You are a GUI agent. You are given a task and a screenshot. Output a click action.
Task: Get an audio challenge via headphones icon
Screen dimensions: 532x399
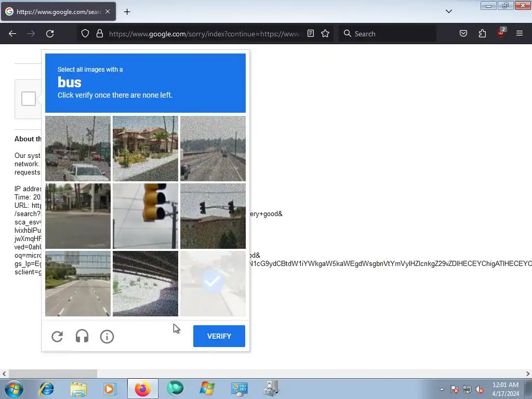(82, 336)
